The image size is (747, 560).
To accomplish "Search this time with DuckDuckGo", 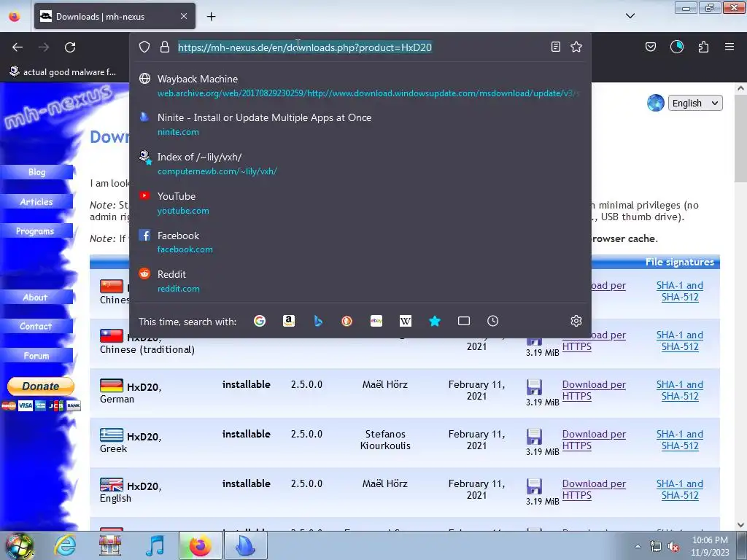I will coord(347,321).
